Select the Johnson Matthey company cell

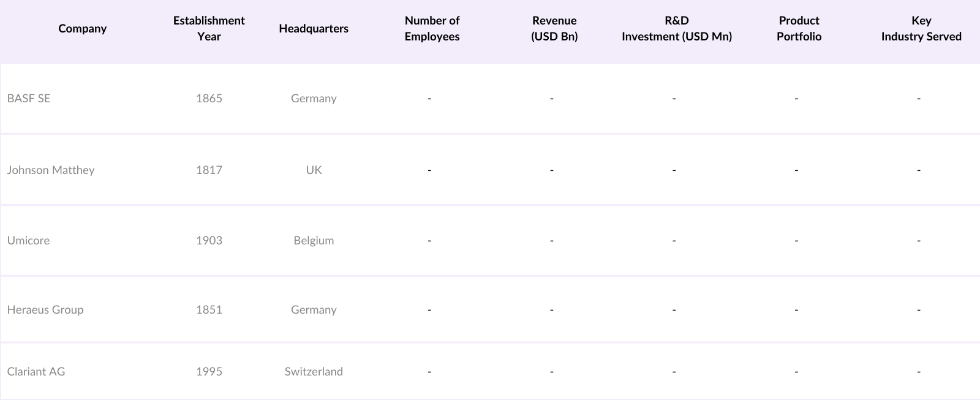tap(51, 170)
